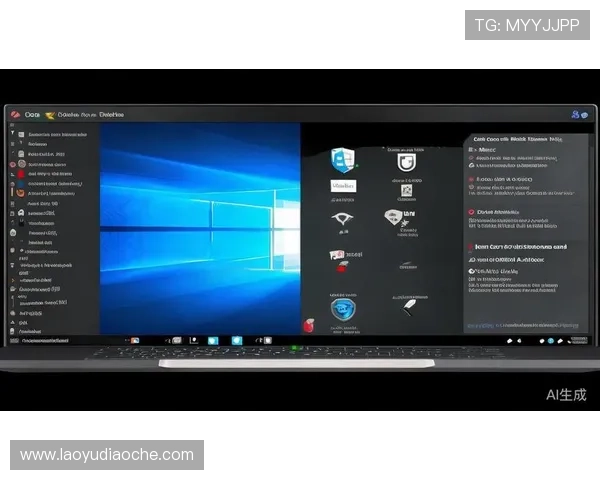Click the red app logo in the top-left corner
The image size is (600, 480).
[13, 115]
